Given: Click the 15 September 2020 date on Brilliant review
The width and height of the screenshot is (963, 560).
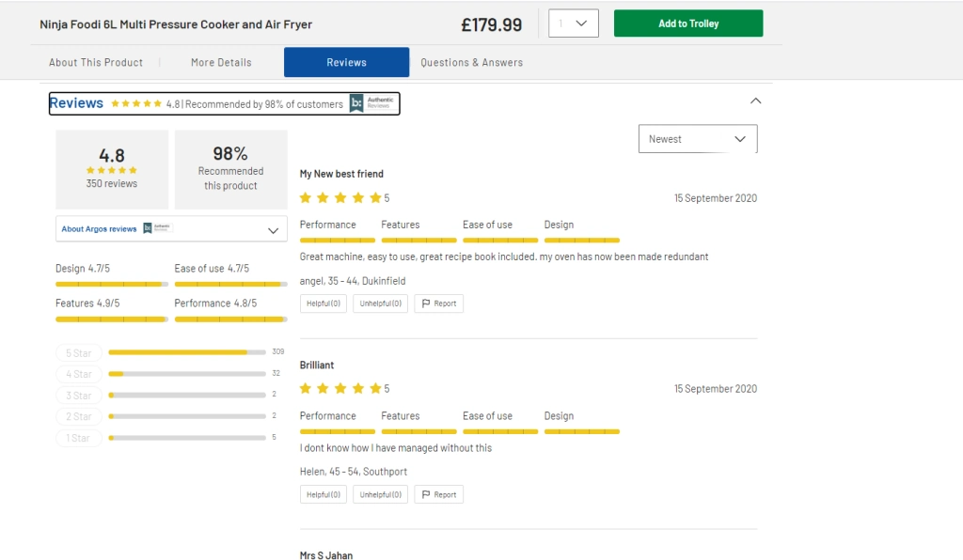Looking at the screenshot, I should point(716,388).
